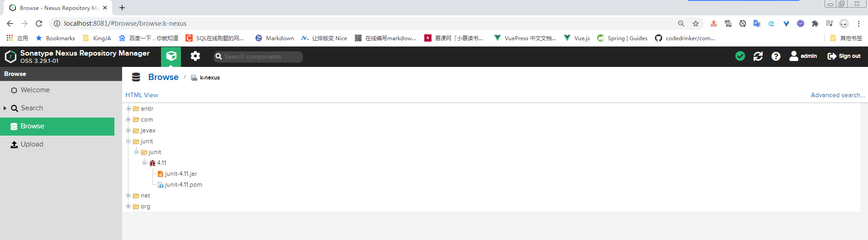
Task: Open the HTML View link
Action: tap(142, 95)
